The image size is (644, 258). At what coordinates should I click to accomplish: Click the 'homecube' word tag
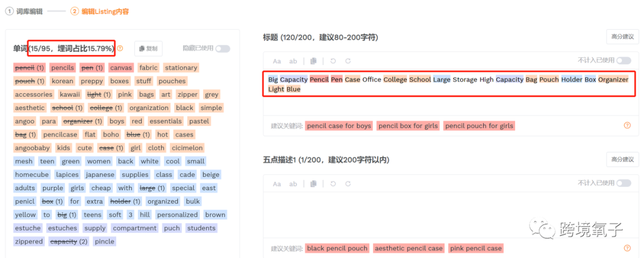pos(32,174)
